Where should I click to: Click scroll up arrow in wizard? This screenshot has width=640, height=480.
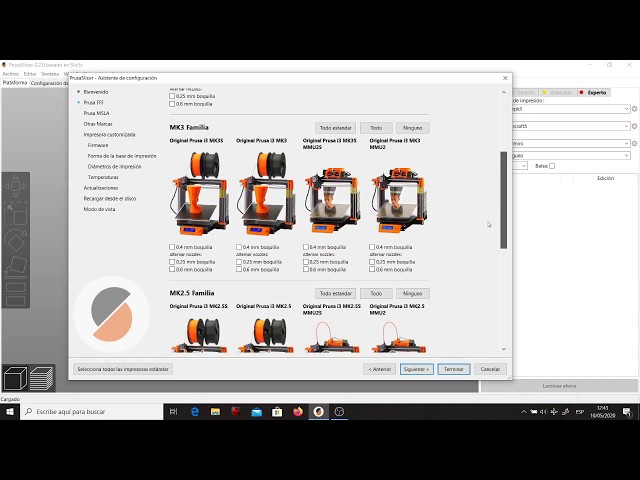pyautogui.click(x=504, y=92)
